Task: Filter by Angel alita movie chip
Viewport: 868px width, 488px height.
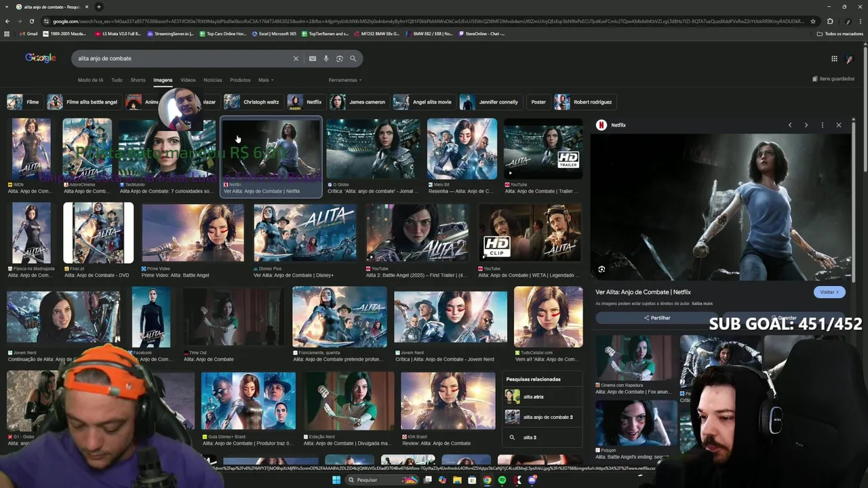Action: (x=423, y=102)
